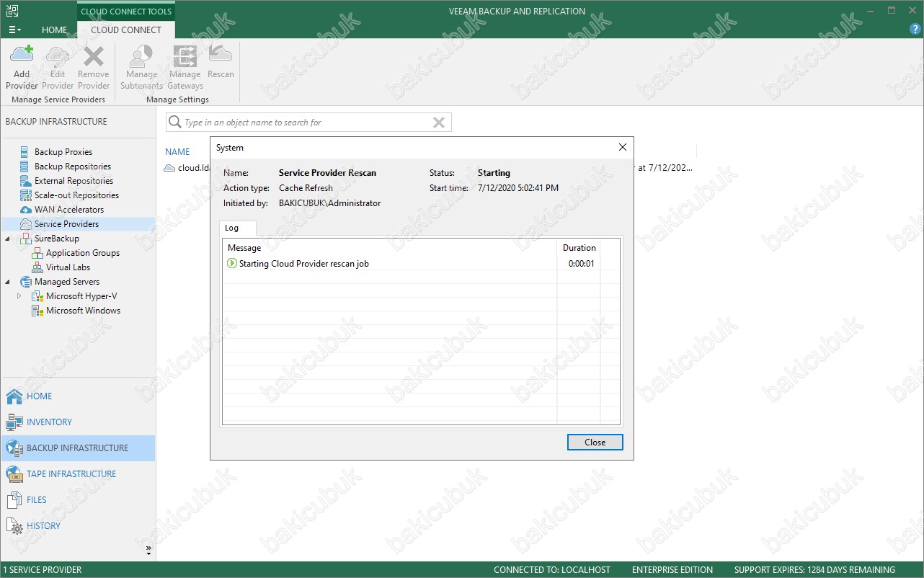Open the FILES view
The width and height of the screenshot is (924, 578).
78,500
